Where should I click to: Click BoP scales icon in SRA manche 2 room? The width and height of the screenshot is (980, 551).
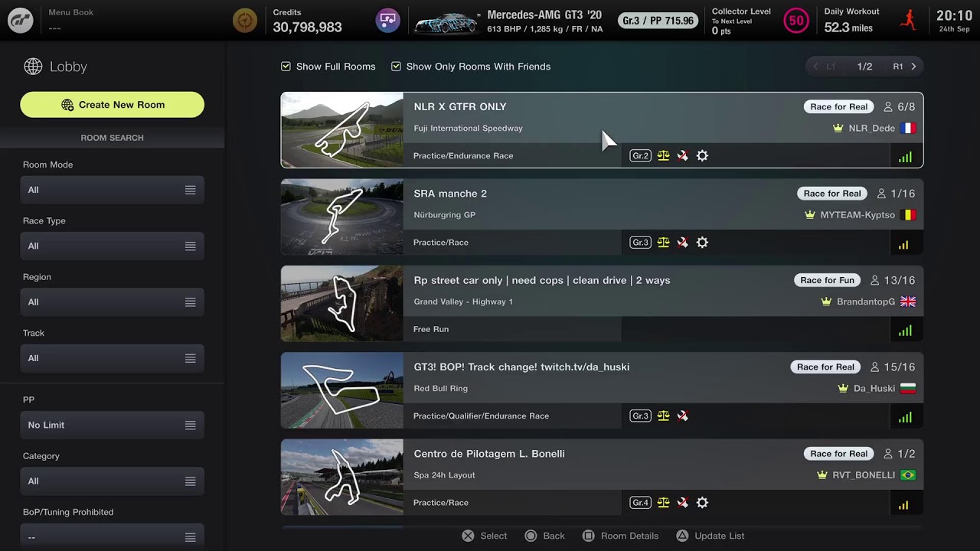[x=663, y=243]
